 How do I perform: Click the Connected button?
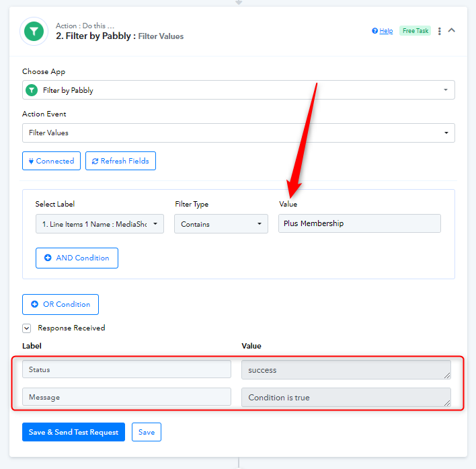(x=51, y=161)
